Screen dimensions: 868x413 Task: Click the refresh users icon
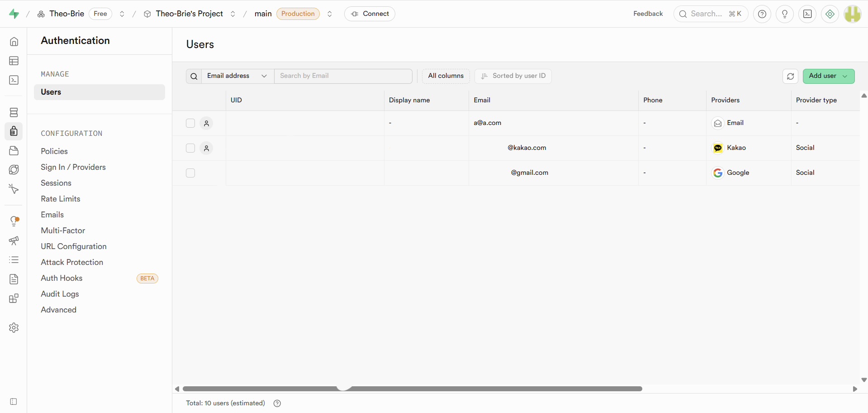[790, 76]
